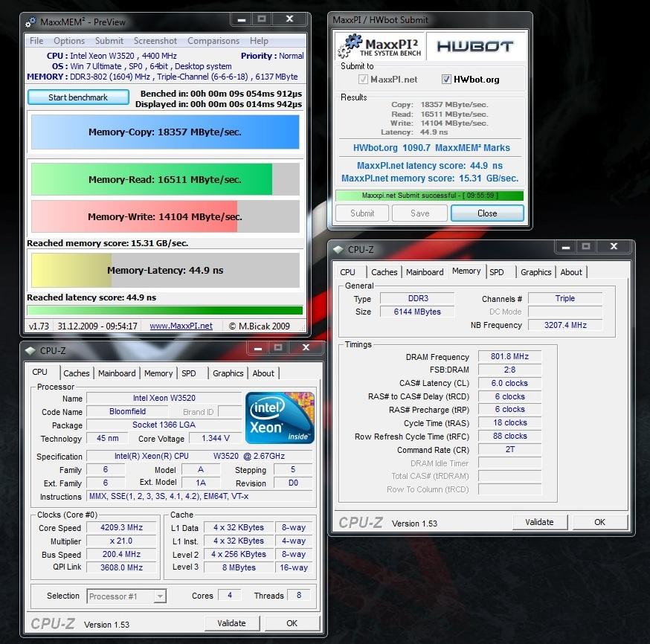Toggle the HWbot.org submit checkbox

[x=446, y=79]
